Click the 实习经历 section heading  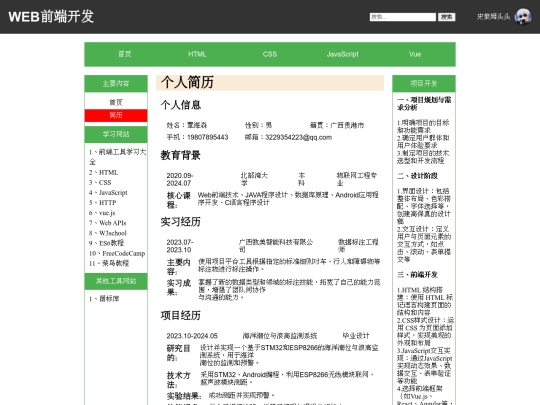(x=180, y=221)
